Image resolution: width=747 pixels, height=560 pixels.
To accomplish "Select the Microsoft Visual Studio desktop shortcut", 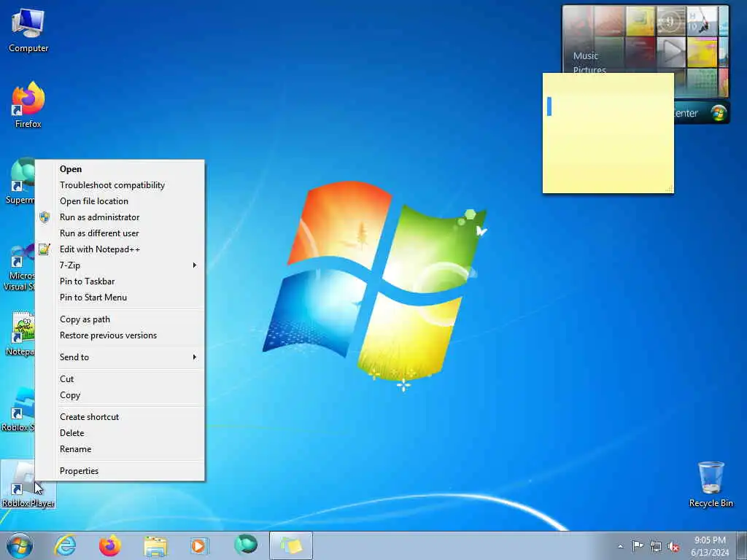I will tap(19, 267).
